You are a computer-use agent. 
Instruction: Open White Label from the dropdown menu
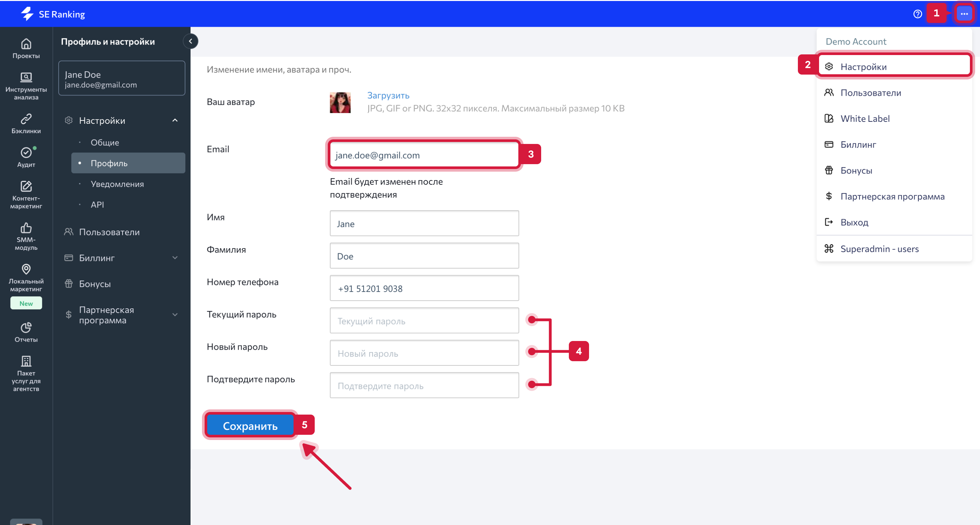click(894, 118)
